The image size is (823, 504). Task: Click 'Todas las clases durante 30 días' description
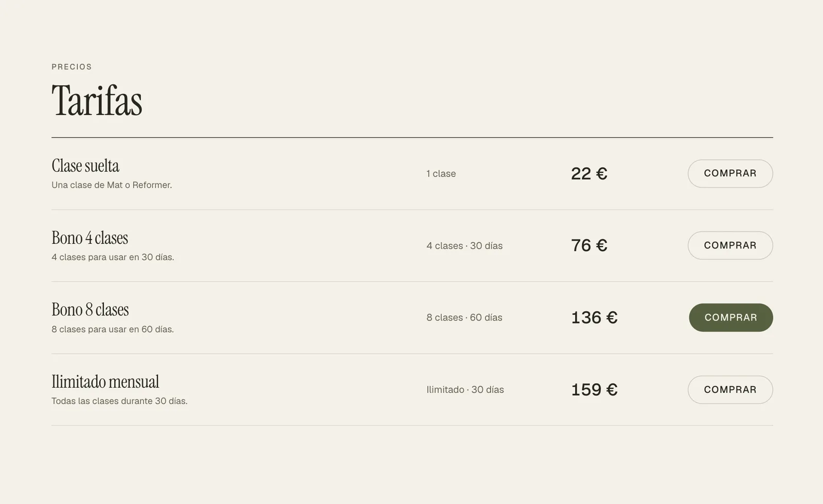[x=119, y=401]
